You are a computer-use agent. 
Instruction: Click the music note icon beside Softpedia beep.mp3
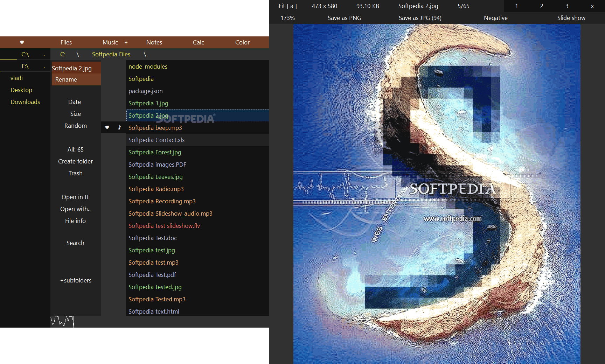pyautogui.click(x=119, y=127)
